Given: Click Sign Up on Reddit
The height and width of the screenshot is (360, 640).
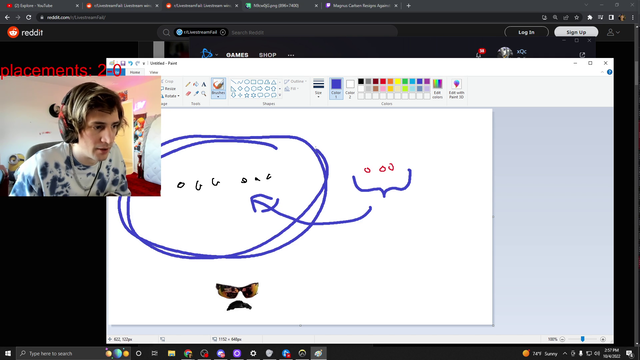Looking at the screenshot, I should click(576, 32).
